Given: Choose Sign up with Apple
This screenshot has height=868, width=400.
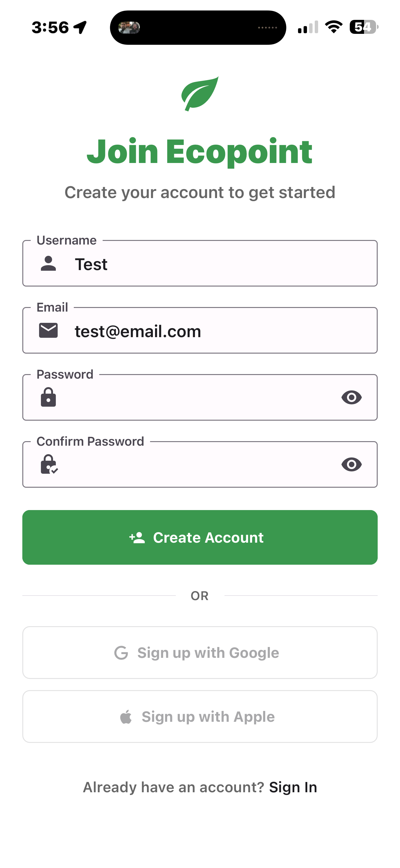Looking at the screenshot, I should point(200,717).
